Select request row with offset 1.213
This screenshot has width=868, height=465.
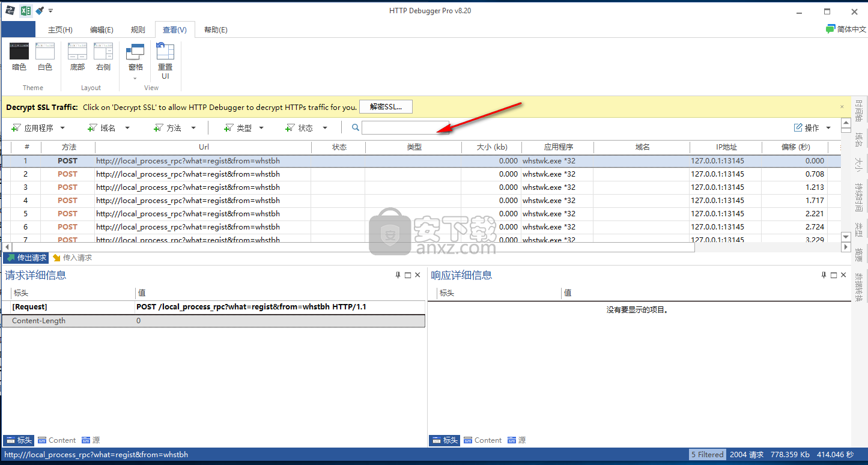pyautogui.click(x=420, y=187)
